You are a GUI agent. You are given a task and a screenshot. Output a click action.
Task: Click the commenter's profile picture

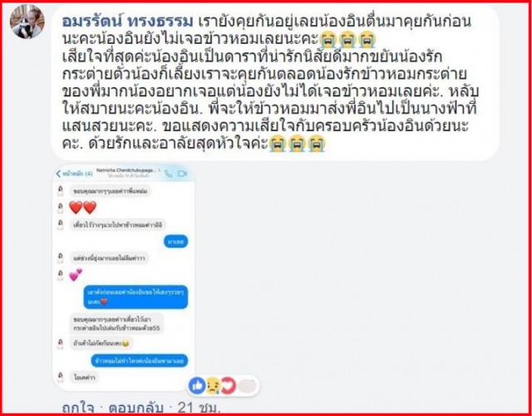27,22
